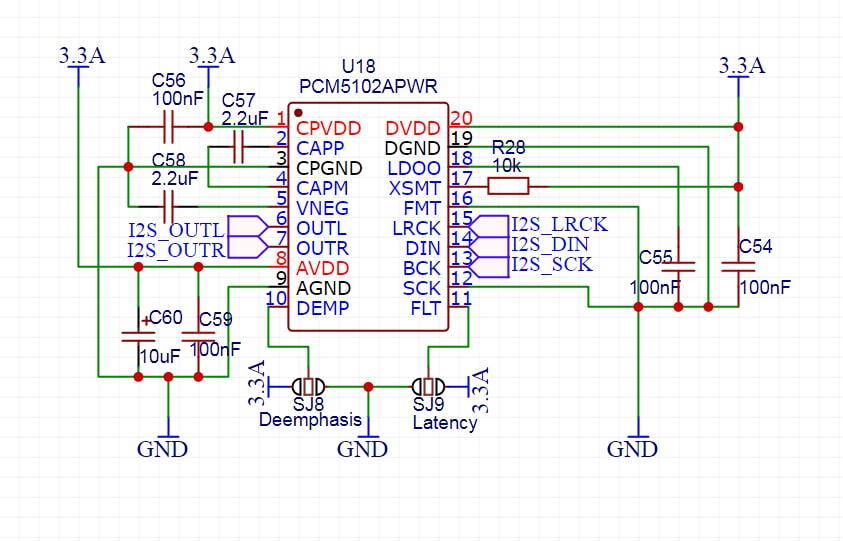Screen dimensions: 843x541
Task: Click the I2S_LRCK net port
Action: [488, 226]
